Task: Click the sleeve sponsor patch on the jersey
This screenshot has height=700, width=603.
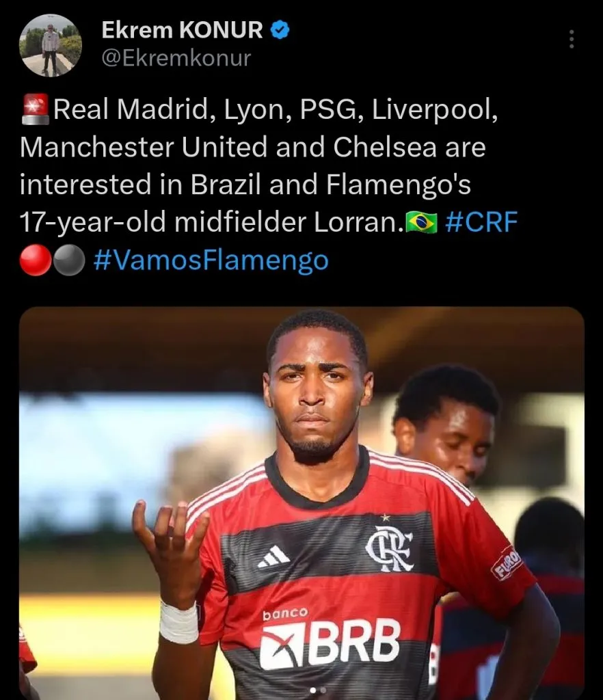Action: pyautogui.click(x=506, y=563)
